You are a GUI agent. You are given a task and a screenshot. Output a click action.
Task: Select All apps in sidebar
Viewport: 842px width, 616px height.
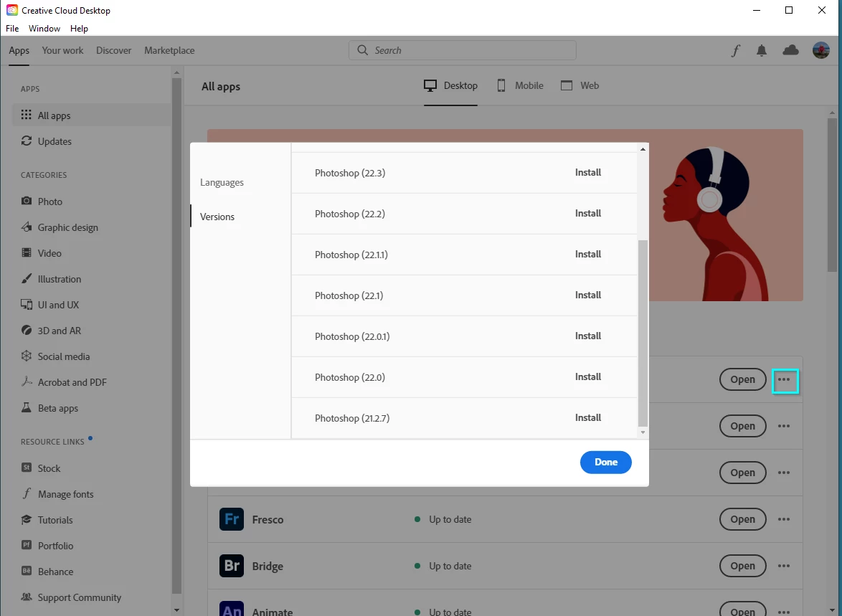(x=92, y=115)
